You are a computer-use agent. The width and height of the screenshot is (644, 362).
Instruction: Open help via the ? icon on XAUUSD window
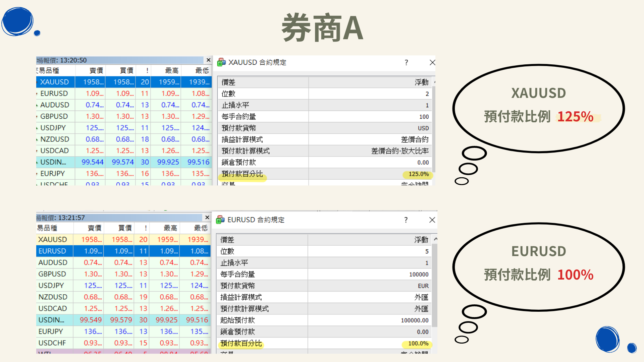[406, 62]
